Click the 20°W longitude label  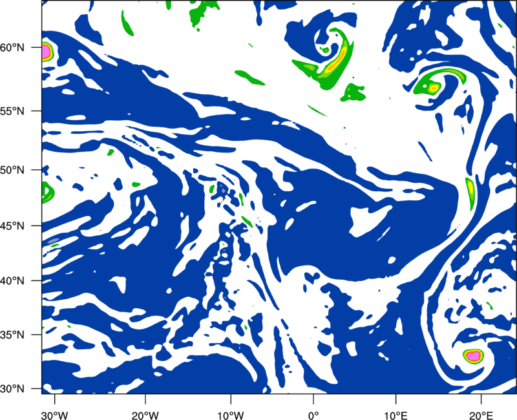click(x=145, y=415)
